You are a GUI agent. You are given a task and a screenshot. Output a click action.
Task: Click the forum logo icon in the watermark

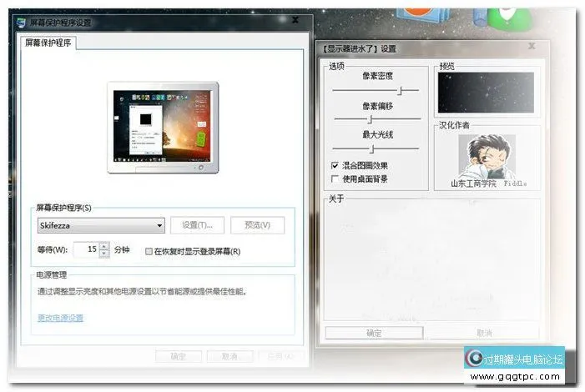click(476, 359)
